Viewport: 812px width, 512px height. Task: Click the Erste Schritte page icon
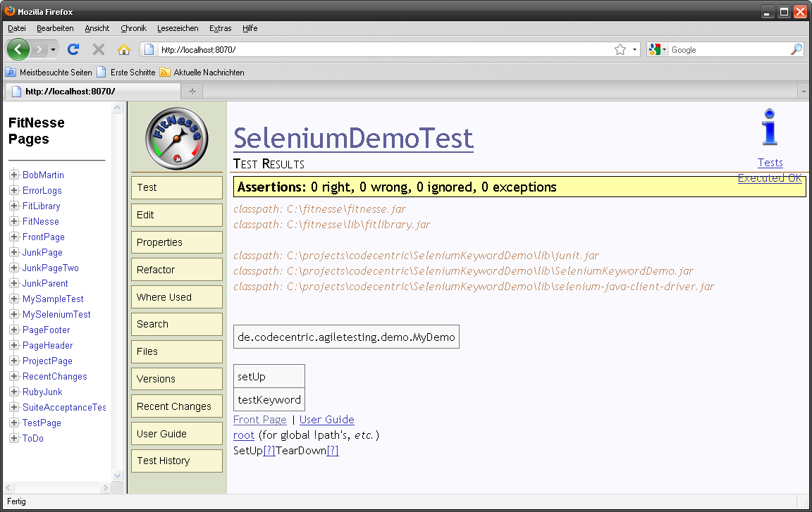[101, 73]
